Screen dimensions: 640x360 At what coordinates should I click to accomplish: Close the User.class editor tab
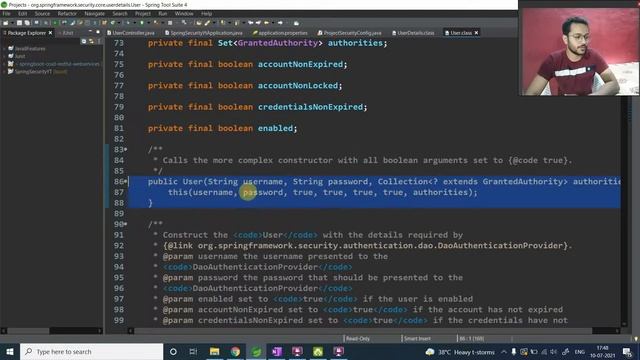pyautogui.click(x=476, y=33)
